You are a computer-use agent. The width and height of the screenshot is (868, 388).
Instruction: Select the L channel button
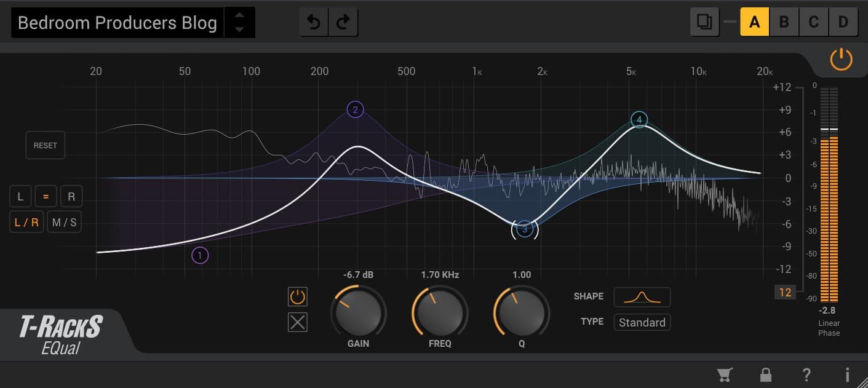pos(20,197)
